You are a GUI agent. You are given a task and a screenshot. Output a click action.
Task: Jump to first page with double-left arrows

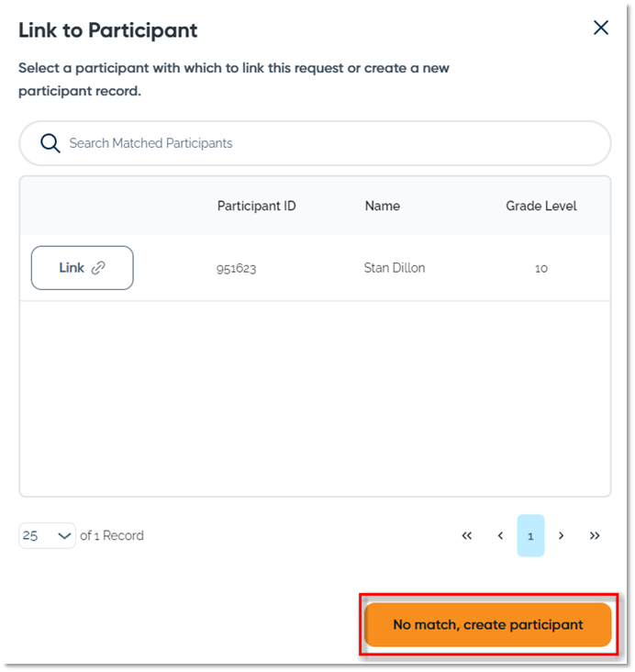click(466, 536)
